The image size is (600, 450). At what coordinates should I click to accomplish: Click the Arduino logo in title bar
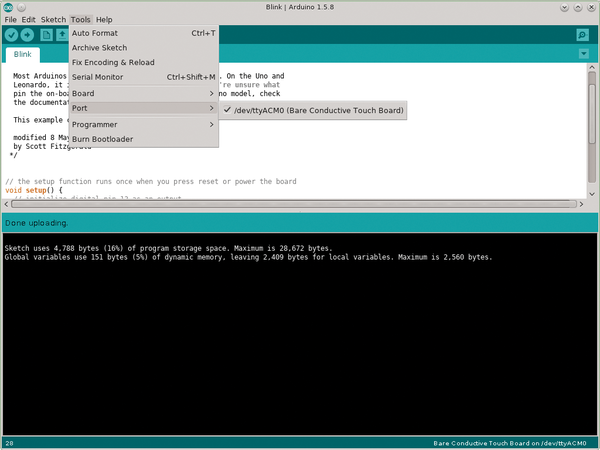(8, 7)
